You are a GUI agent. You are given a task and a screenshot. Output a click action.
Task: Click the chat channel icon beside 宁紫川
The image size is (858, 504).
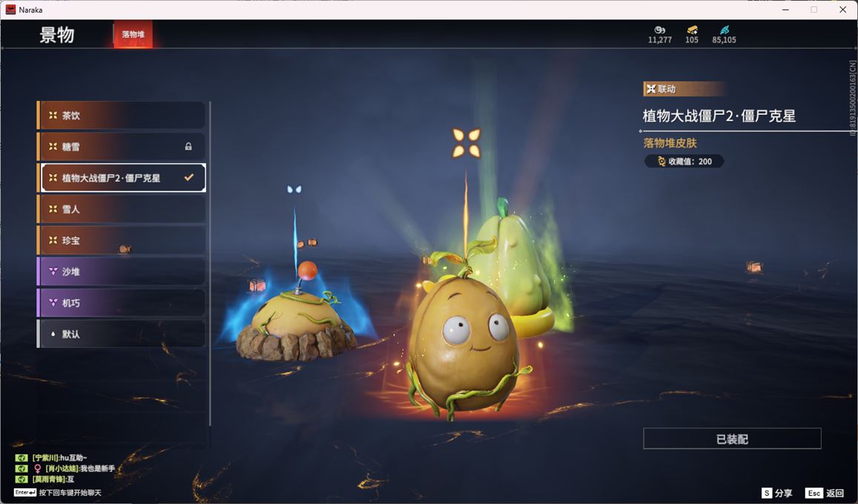point(21,457)
